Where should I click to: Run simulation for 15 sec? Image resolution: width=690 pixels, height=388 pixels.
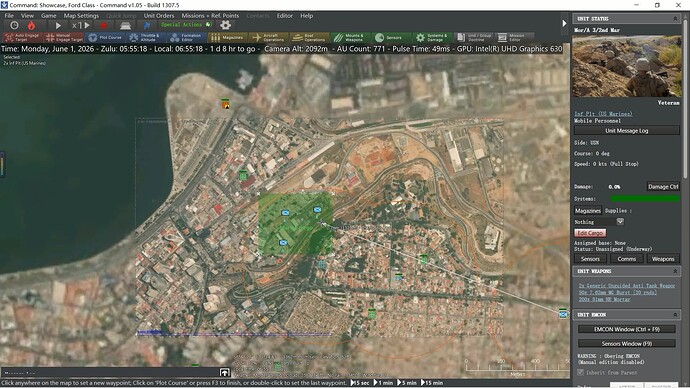point(360,383)
